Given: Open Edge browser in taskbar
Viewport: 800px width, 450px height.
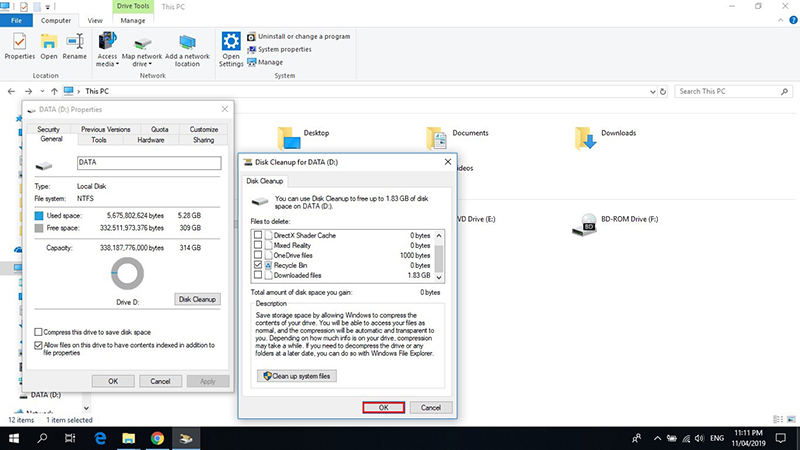Looking at the screenshot, I should [x=101, y=438].
